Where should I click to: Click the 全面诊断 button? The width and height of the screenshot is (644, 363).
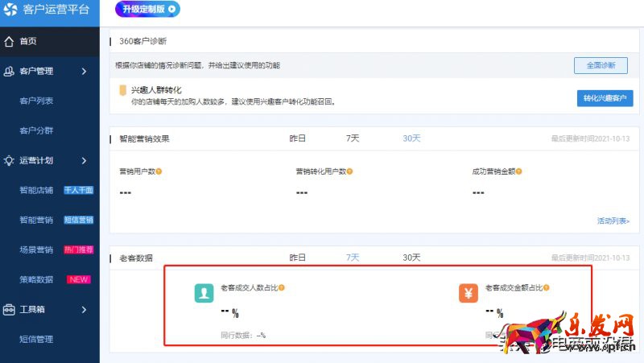click(x=600, y=65)
